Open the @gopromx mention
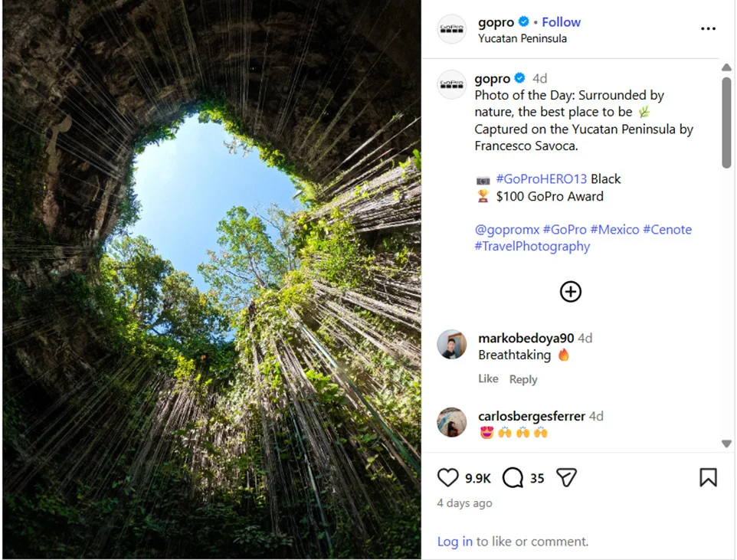The image size is (737, 560). point(506,229)
